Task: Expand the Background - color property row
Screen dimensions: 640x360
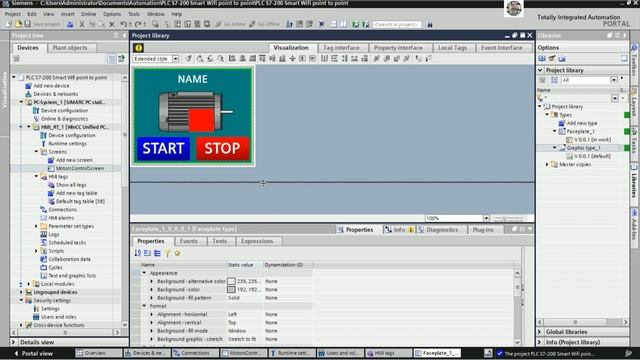Action: [152, 289]
